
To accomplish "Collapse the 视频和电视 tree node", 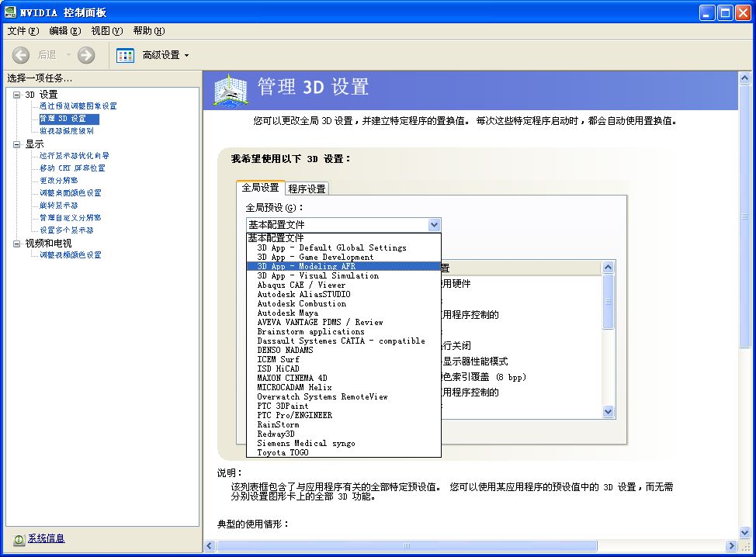I will (17, 244).
